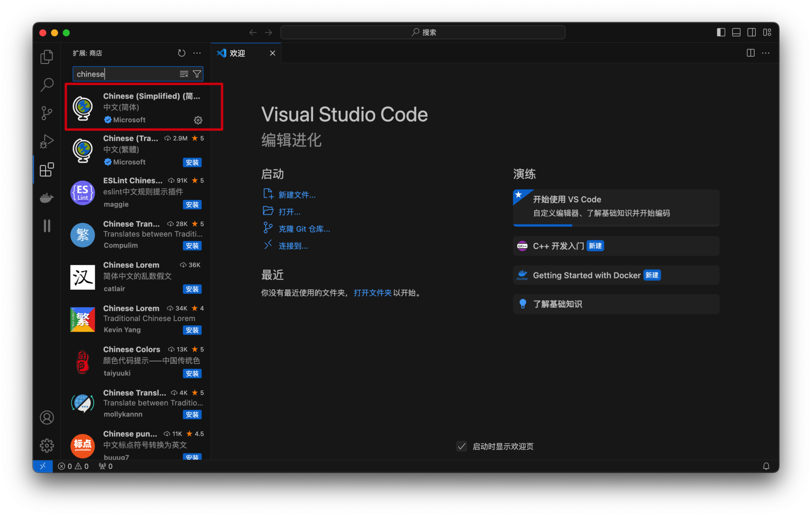812x516 pixels.
Task: Click 打开文件夹 link
Action: [373, 293]
